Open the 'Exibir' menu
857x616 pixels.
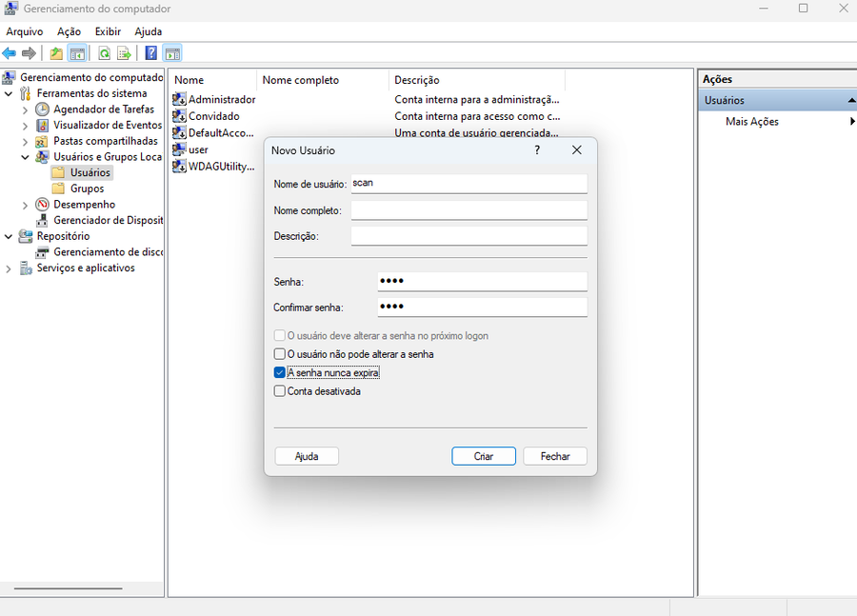107,31
